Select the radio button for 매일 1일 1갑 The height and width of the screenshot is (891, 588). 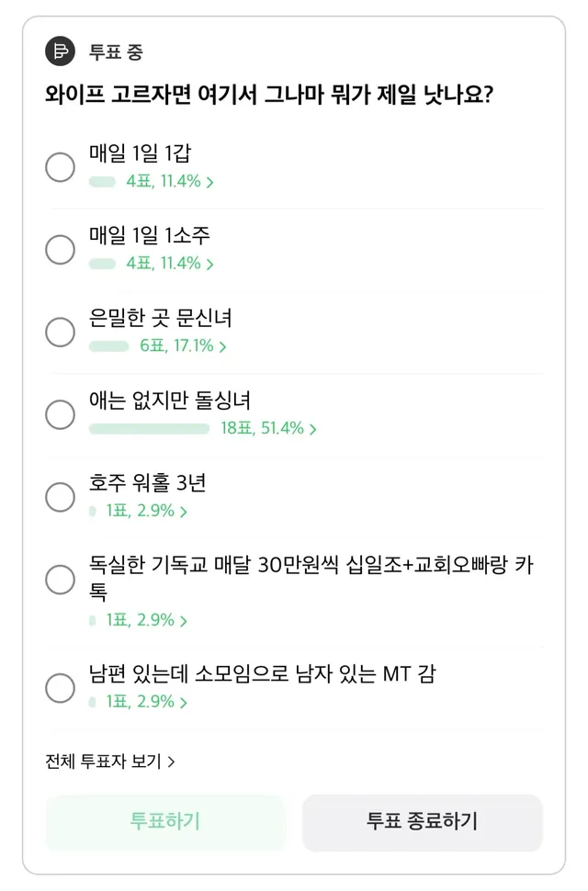tap(61, 166)
